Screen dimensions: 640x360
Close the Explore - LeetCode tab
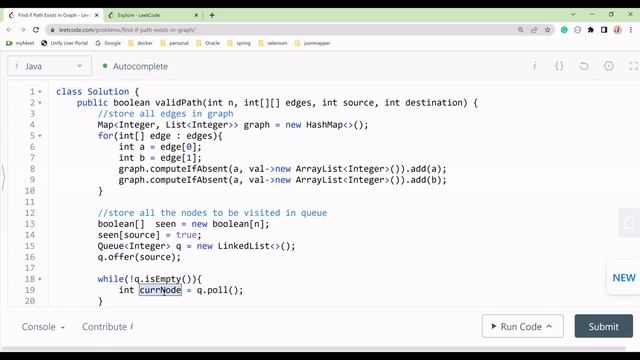pos(196,15)
